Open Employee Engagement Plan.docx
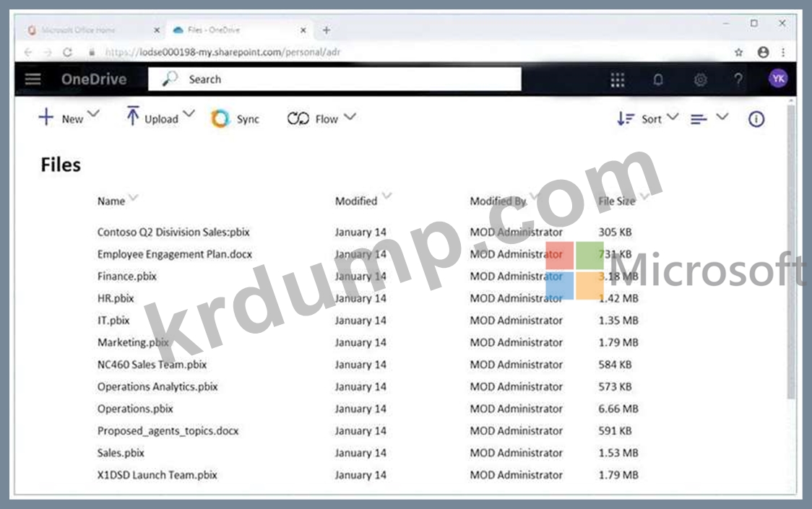This screenshot has height=509, width=812. coord(175,254)
